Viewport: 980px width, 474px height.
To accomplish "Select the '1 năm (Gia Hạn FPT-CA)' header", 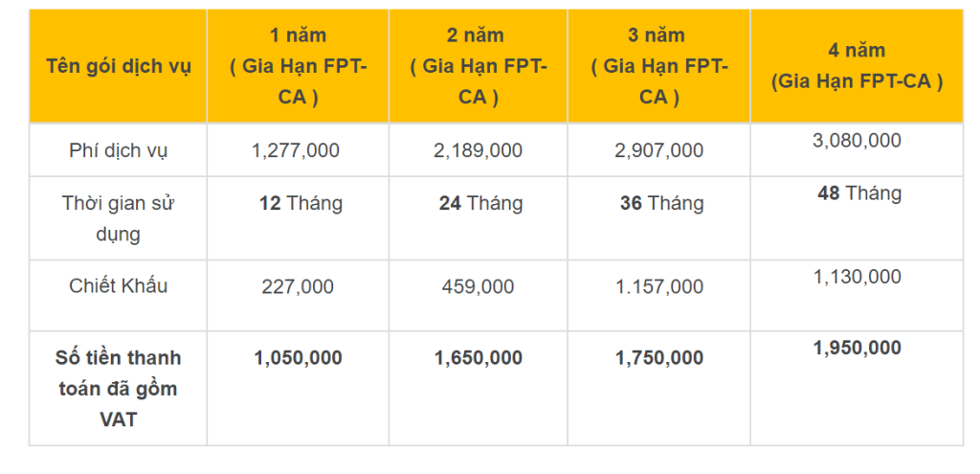I will pos(299,66).
